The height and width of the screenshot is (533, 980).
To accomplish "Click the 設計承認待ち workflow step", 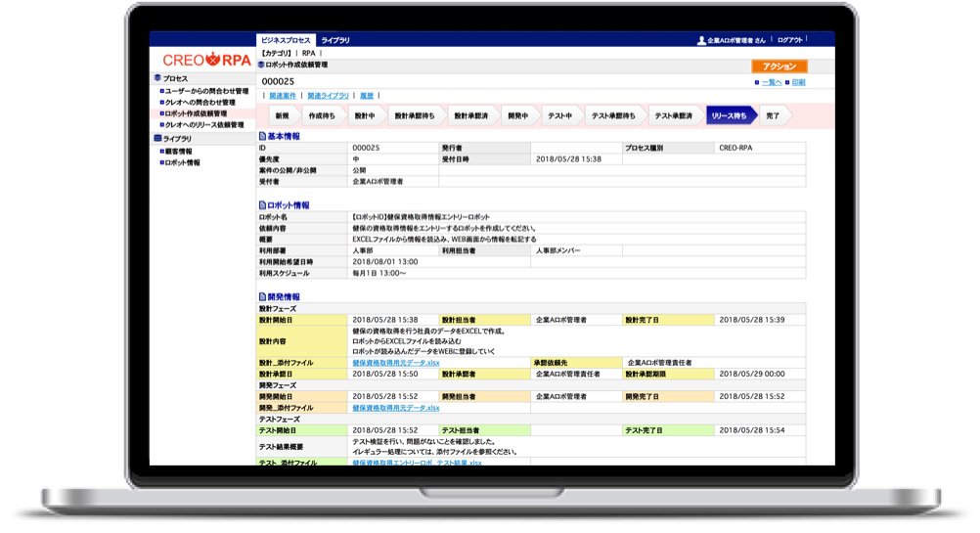I will coord(415,115).
